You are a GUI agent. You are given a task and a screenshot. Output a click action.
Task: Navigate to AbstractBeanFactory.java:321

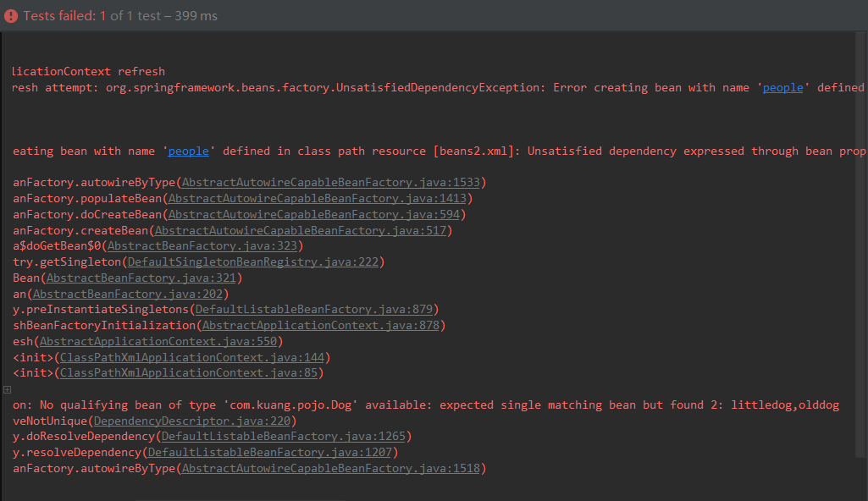point(141,278)
